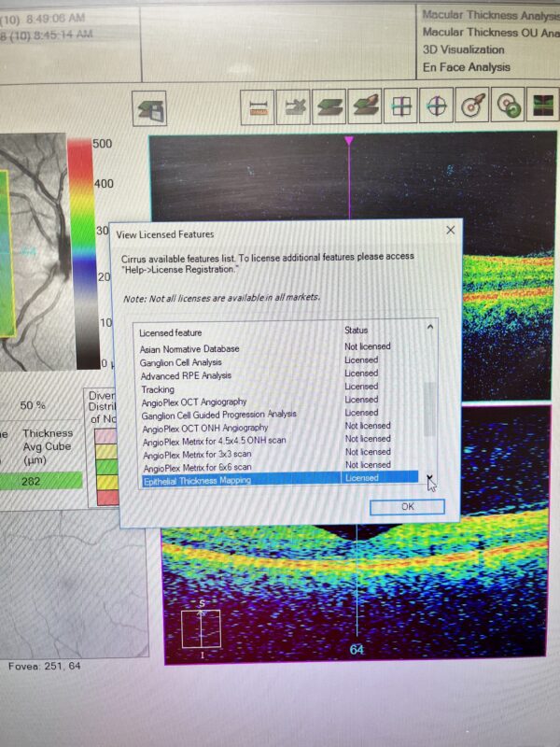Click the fovea edit icon with brush

(x=472, y=105)
